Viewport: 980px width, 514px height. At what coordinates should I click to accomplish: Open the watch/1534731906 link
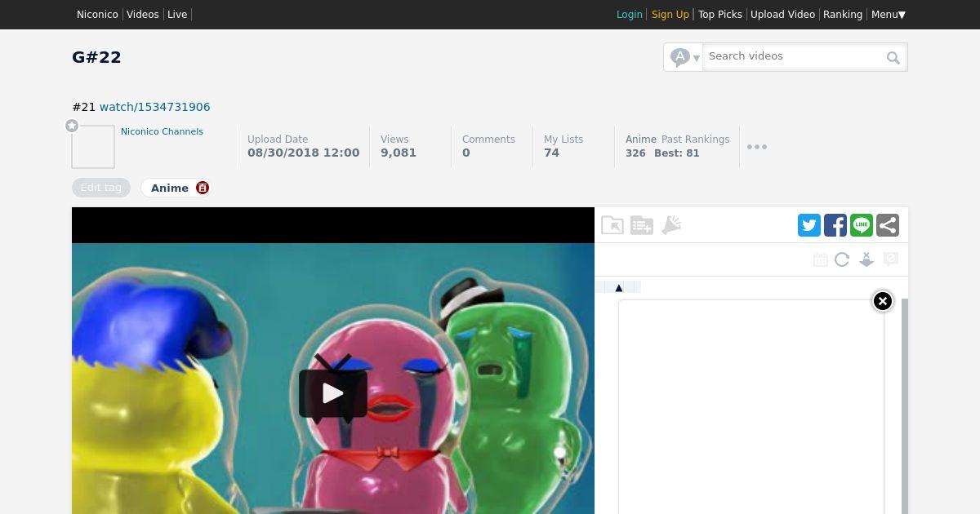pos(155,107)
